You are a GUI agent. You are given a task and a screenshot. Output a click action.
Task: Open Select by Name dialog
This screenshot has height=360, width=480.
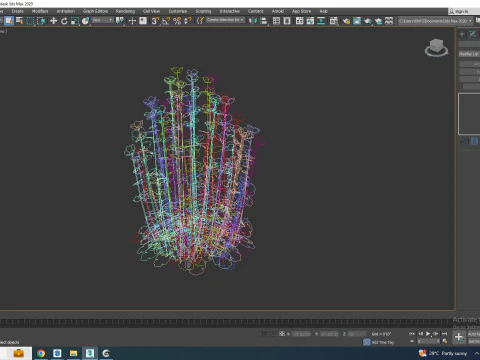[x=20, y=21]
